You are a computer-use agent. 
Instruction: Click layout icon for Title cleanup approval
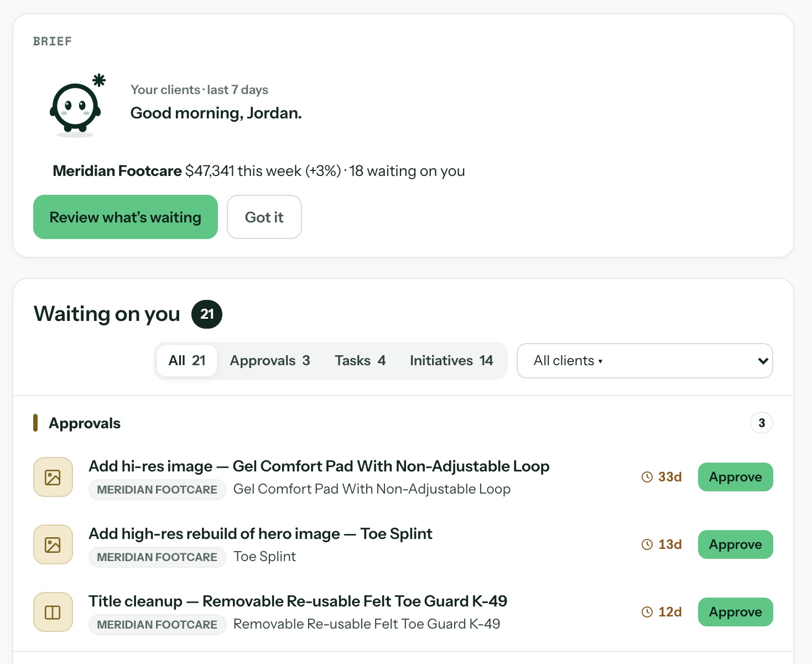tap(53, 612)
